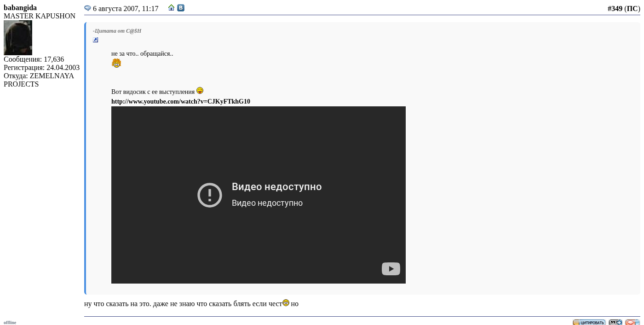
Task: Open the VK profile icon
Action: 181,8
